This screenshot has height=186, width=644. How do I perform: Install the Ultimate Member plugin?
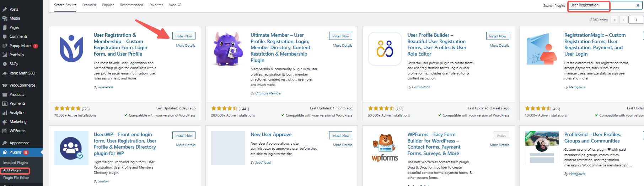tap(340, 36)
